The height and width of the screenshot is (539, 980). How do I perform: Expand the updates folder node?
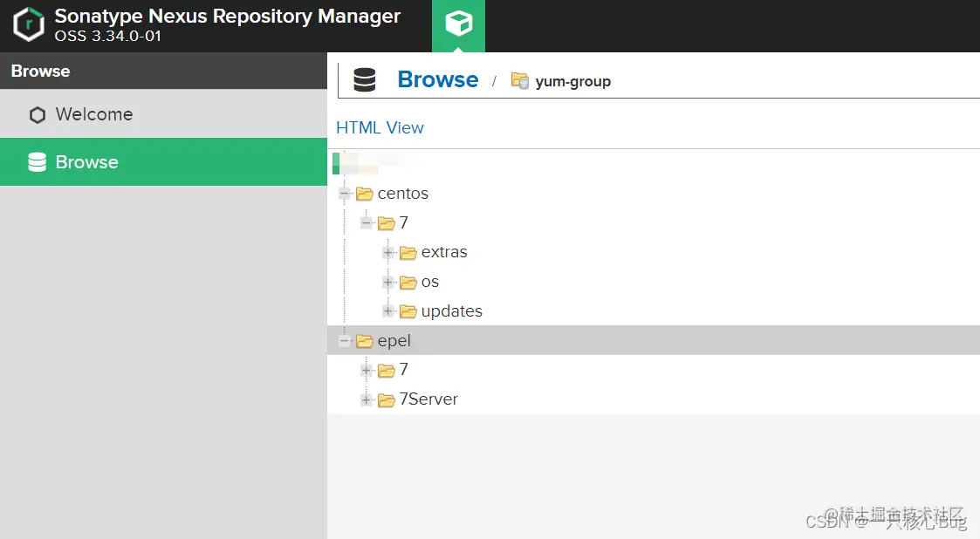(388, 311)
